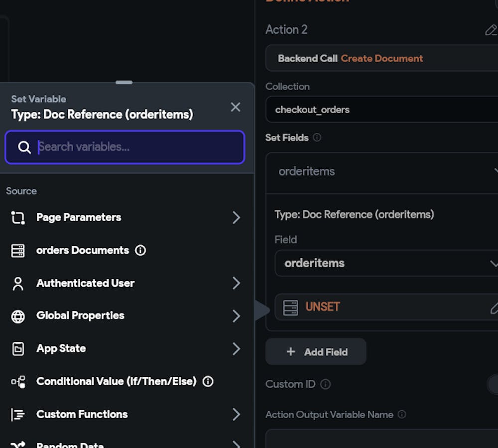Expand the Global Properties chevron
This screenshot has width=498, height=448.
pyautogui.click(x=236, y=316)
